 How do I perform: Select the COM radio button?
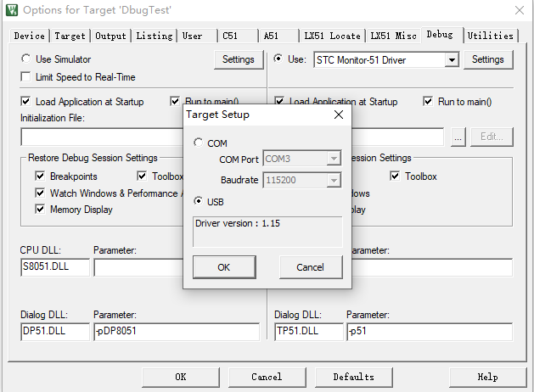199,143
